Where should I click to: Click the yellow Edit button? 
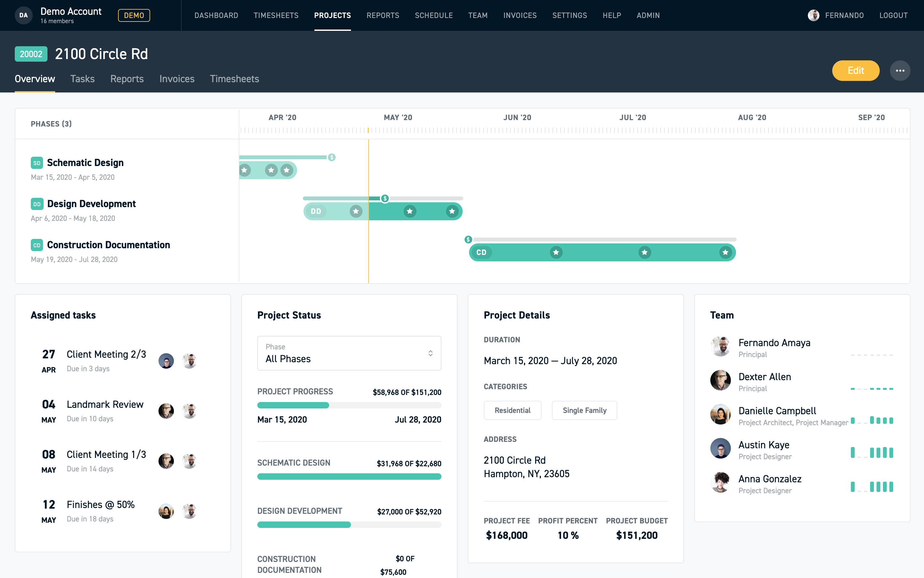coord(856,71)
